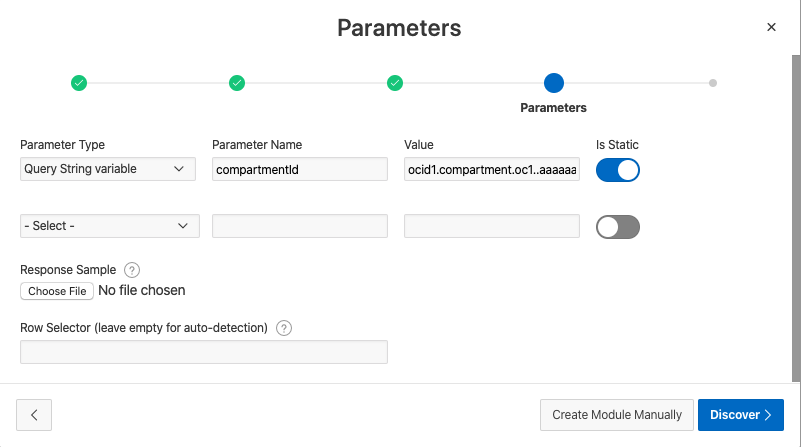Click the ocid1.compartment Value field

point(491,170)
